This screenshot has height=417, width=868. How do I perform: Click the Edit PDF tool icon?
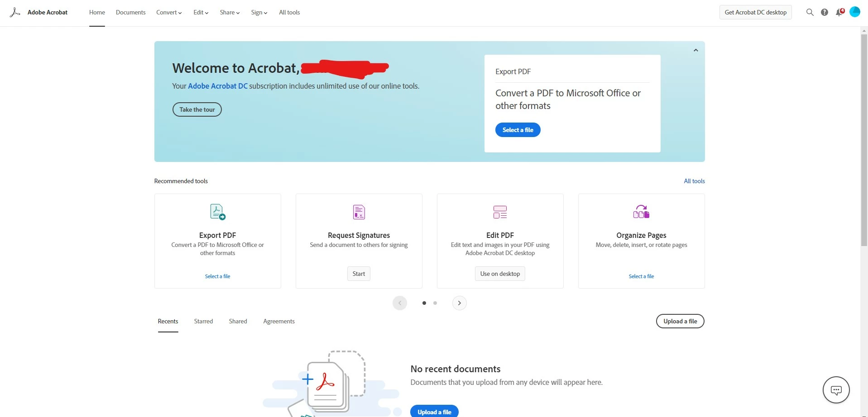[x=500, y=212]
